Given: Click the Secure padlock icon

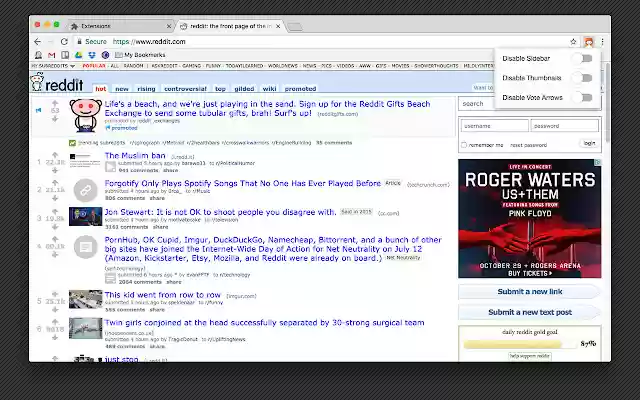Looking at the screenshot, I should [x=80, y=42].
